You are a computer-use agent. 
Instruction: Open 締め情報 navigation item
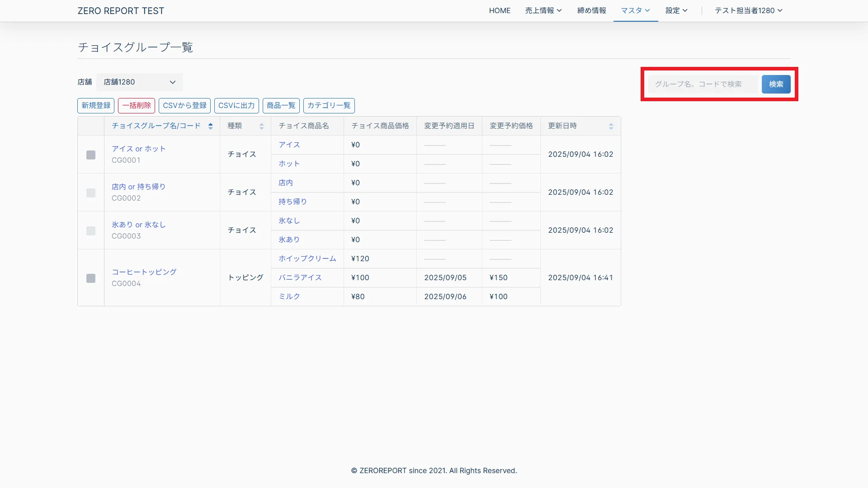[591, 10]
